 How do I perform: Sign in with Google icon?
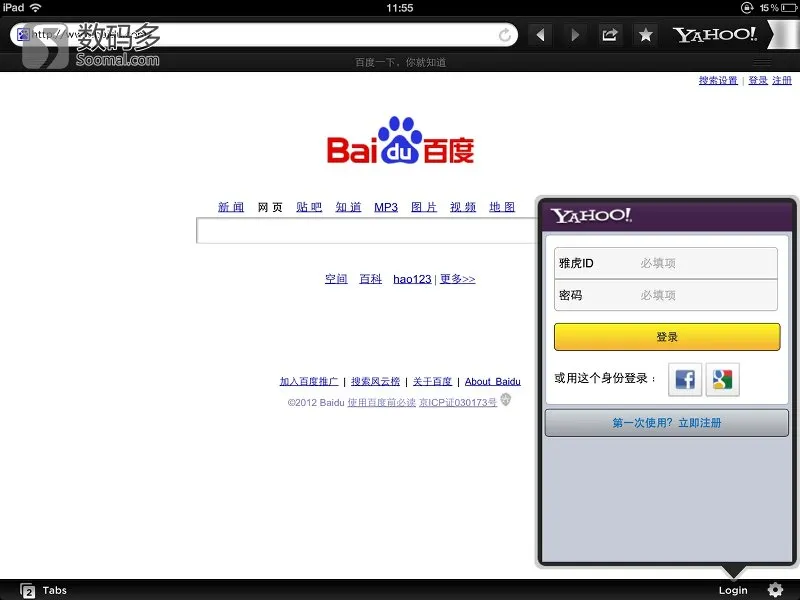tap(722, 379)
